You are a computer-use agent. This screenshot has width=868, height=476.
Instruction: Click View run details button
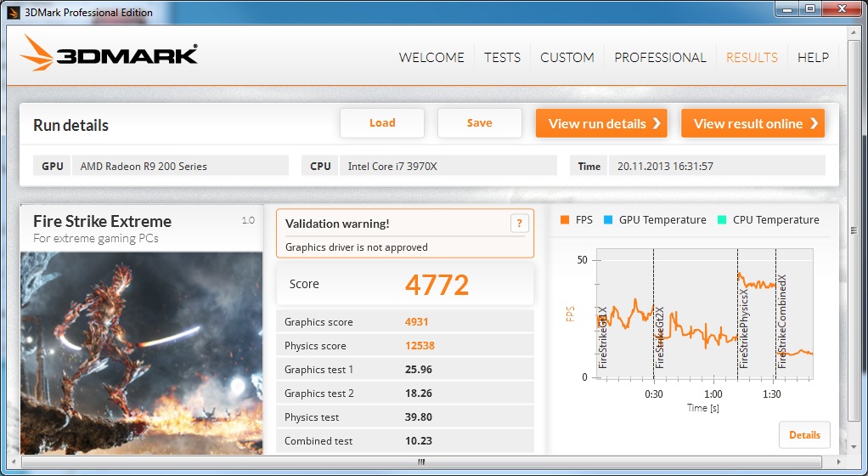(601, 123)
